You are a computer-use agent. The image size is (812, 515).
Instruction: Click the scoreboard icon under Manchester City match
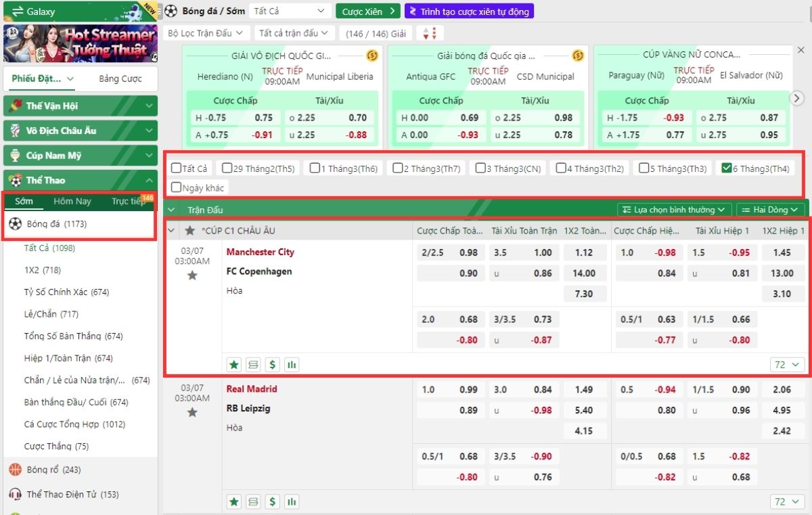pyautogui.click(x=253, y=365)
